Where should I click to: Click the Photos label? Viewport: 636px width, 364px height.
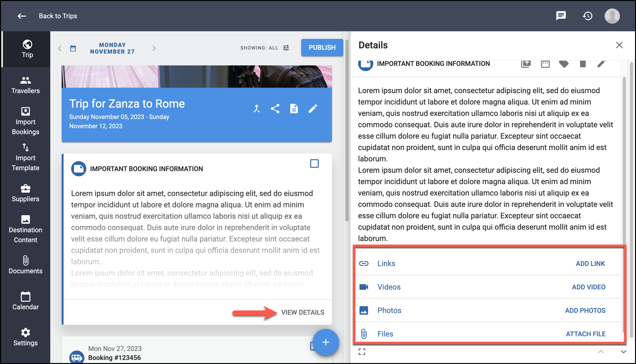pyautogui.click(x=389, y=310)
